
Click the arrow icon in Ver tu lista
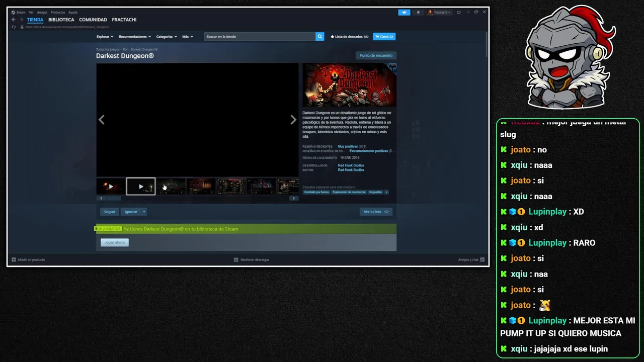click(386, 212)
